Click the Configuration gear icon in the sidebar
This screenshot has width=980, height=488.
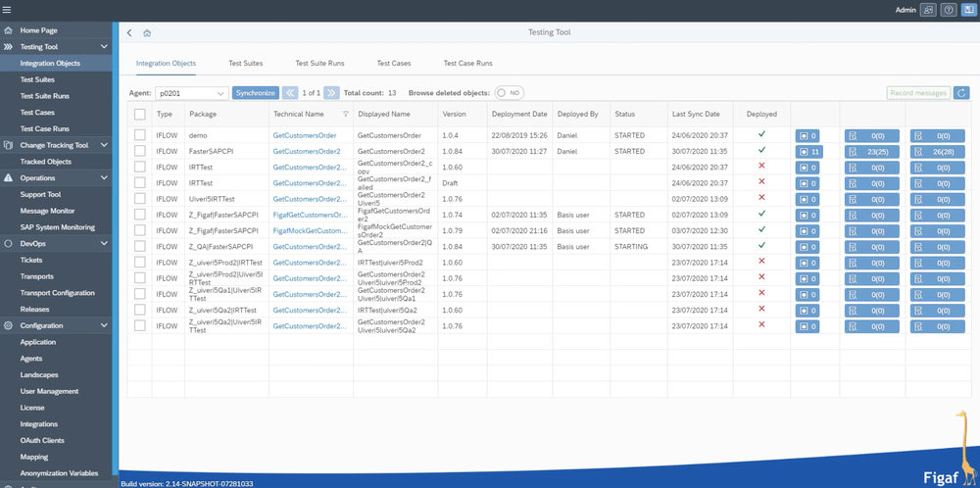(x=8, y=325)
